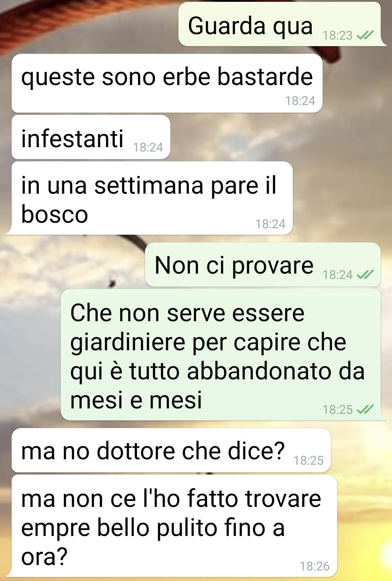This screenshot has height=581, width=392.
Task: Click read-receipt checkmarks on 'Guarda qua'
Action: pyautogui.click(x=365, y=35)
